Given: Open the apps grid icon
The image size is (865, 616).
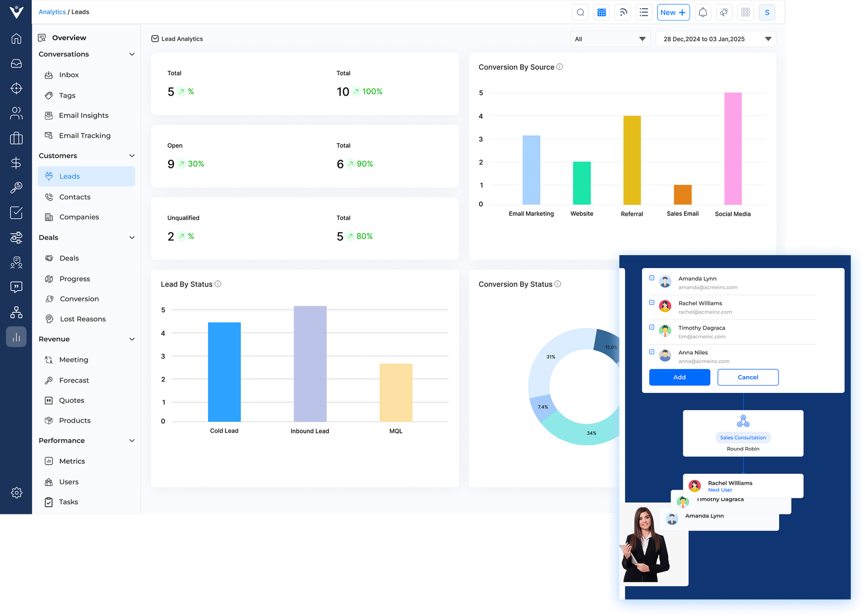Looking at the screenshot, I should click(746, 12).
